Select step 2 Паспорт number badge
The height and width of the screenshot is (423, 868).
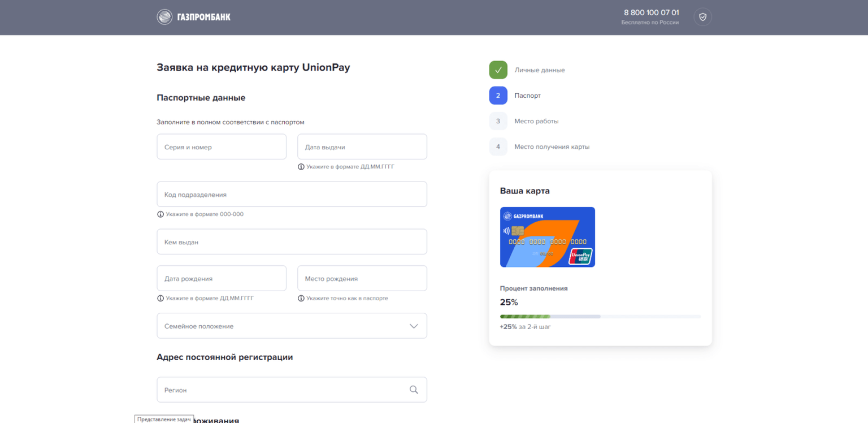pyautogui.click(x=498, y=96)
